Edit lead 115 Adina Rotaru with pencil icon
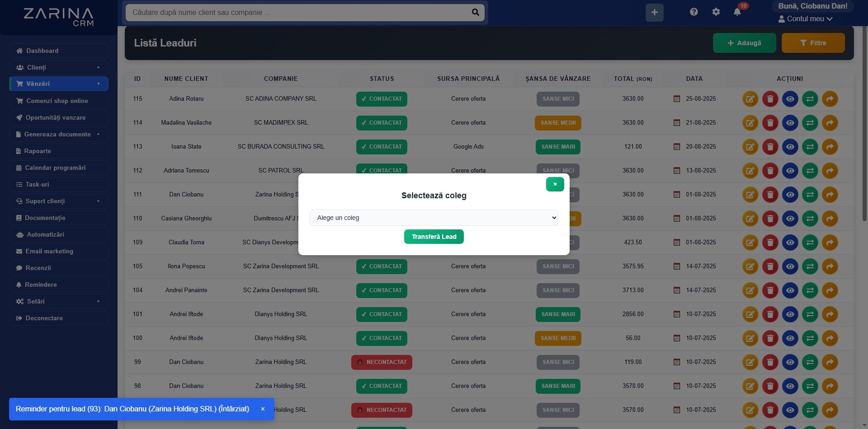The height and width of the screenshot is (429, 868). click(750, 98)
